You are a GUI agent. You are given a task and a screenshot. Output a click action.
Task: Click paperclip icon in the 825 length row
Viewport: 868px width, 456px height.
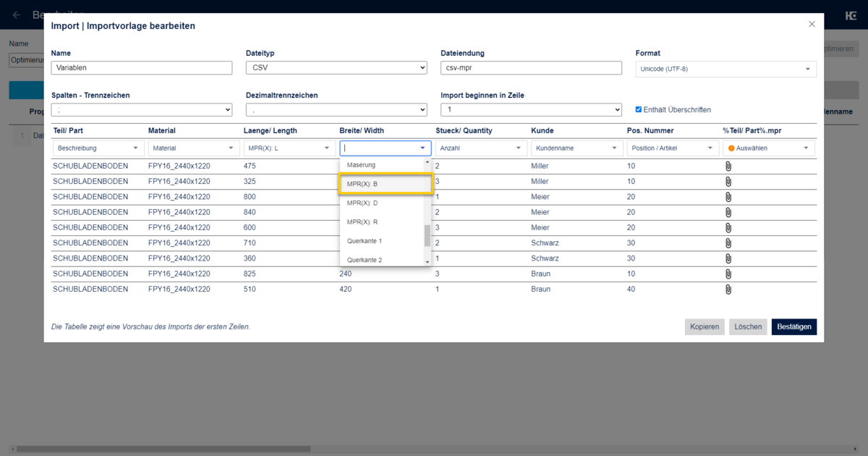[728, 274]
